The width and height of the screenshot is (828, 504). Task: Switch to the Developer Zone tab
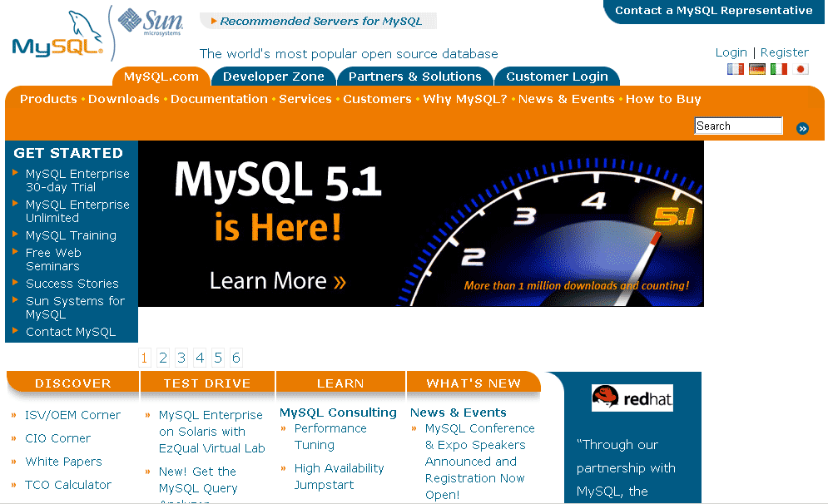(x=274, y=77)
